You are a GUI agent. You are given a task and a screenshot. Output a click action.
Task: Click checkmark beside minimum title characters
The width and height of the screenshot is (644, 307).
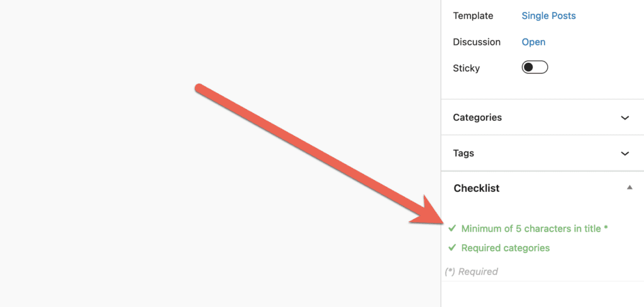(452, 228)
